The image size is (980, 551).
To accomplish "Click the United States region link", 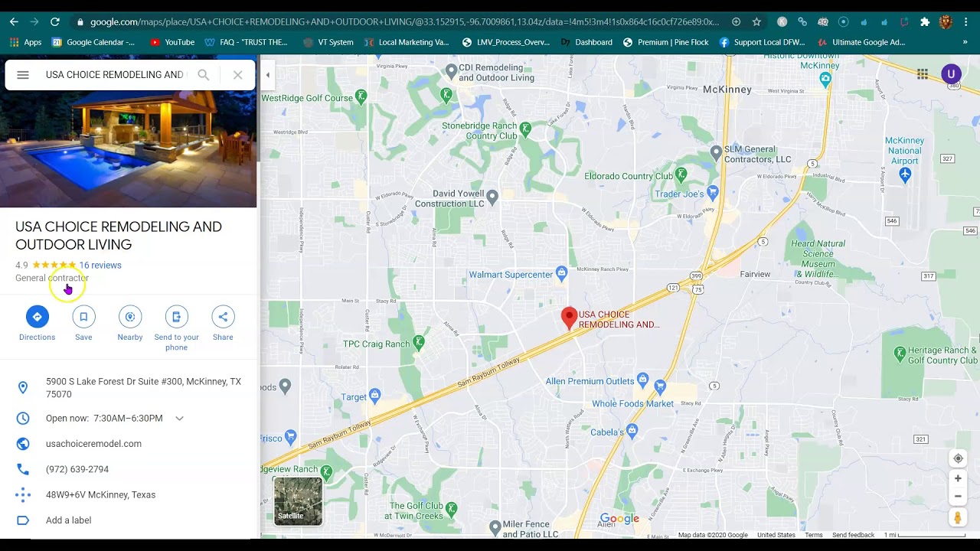I will coord(776,535).
